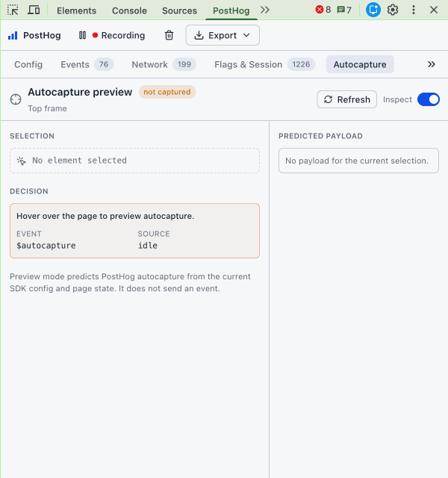Switch to the Console tab
The height and width of the screenshot is (478, 448).
[129, 10]
